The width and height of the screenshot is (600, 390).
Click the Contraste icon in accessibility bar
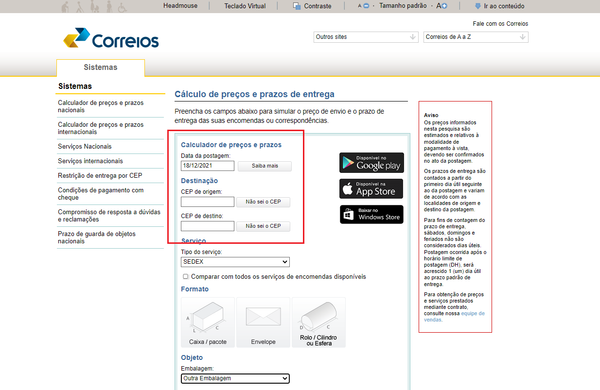[297, 6]
